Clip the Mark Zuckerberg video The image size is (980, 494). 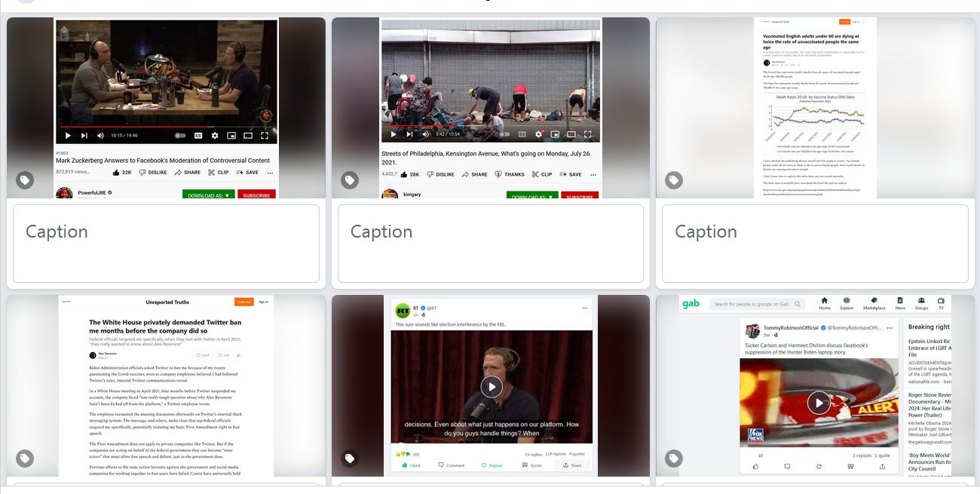coord(218,172)
